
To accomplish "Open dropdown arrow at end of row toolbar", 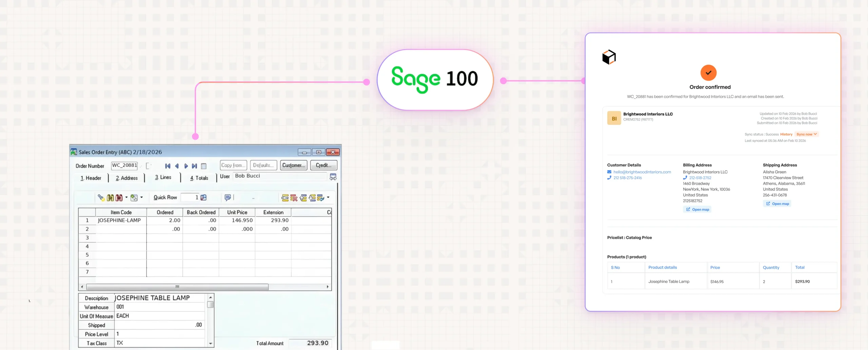I will 328,197.
